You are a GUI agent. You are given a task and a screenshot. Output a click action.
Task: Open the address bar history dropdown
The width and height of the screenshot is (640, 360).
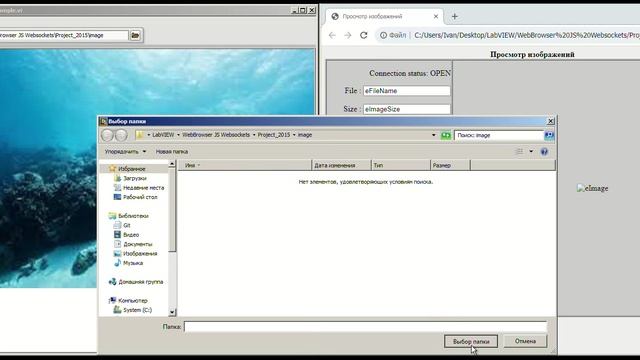[433, 135]
